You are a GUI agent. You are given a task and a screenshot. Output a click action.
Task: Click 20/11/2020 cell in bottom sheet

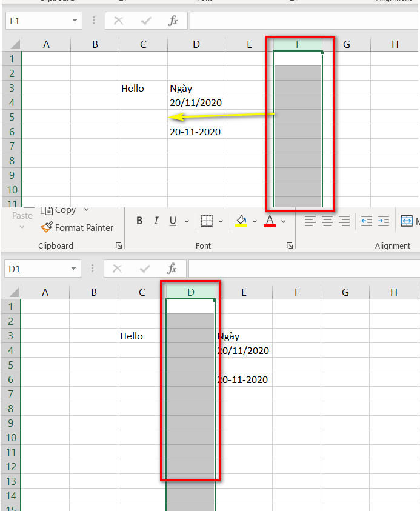(x=244, y=350)
